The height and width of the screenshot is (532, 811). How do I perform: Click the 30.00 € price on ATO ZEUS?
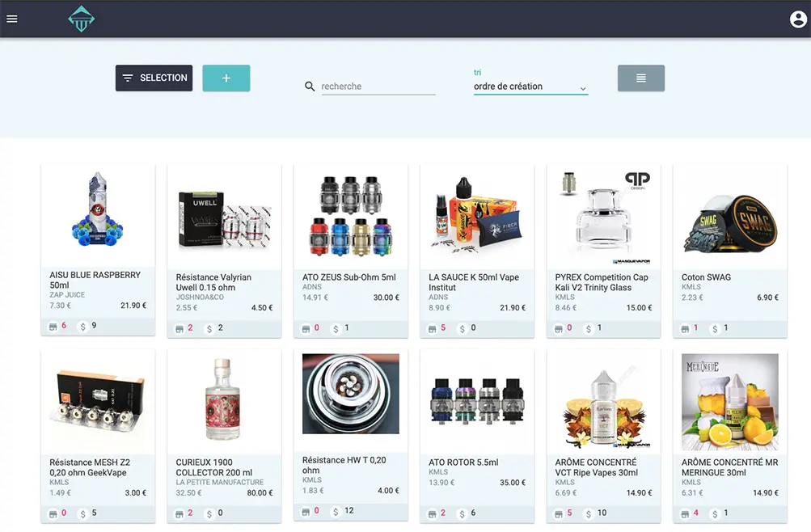386,298
